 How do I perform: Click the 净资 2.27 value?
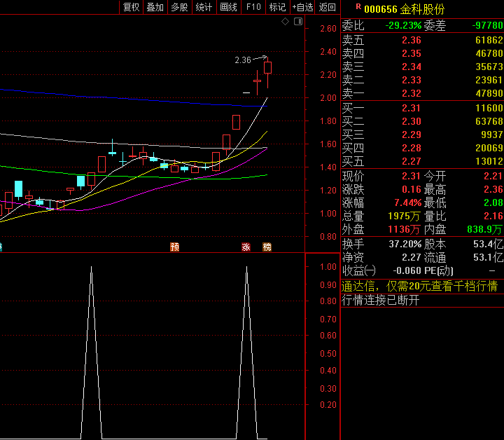(x=411, y=258)
